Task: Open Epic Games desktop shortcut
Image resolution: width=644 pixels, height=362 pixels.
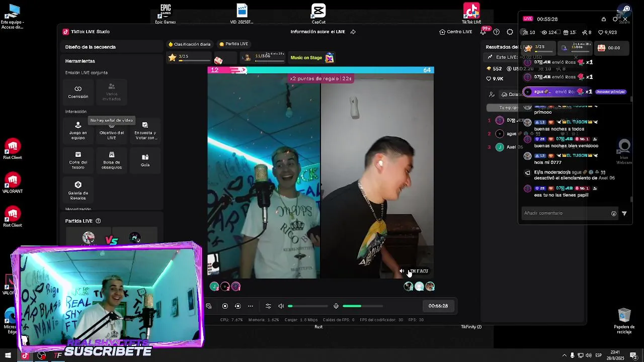Action: coord(166,14)
